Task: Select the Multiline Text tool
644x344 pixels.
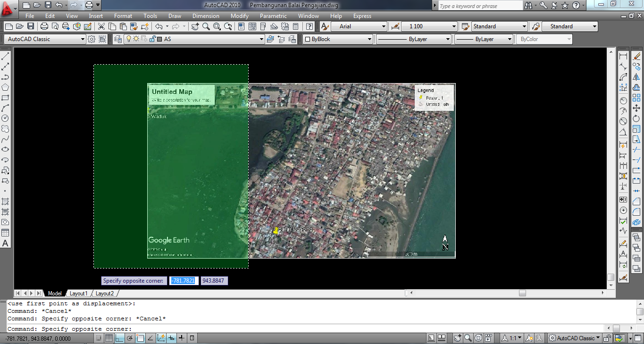Action: click(6, 243)
